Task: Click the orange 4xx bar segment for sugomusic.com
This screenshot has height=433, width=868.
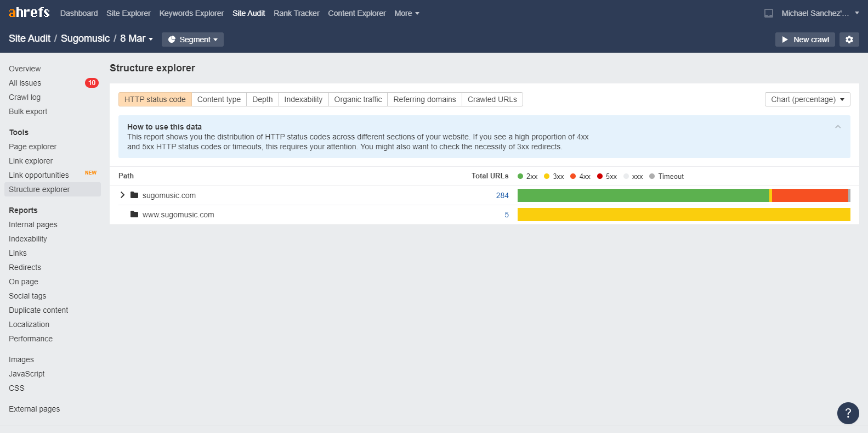Action: point(810,195)
